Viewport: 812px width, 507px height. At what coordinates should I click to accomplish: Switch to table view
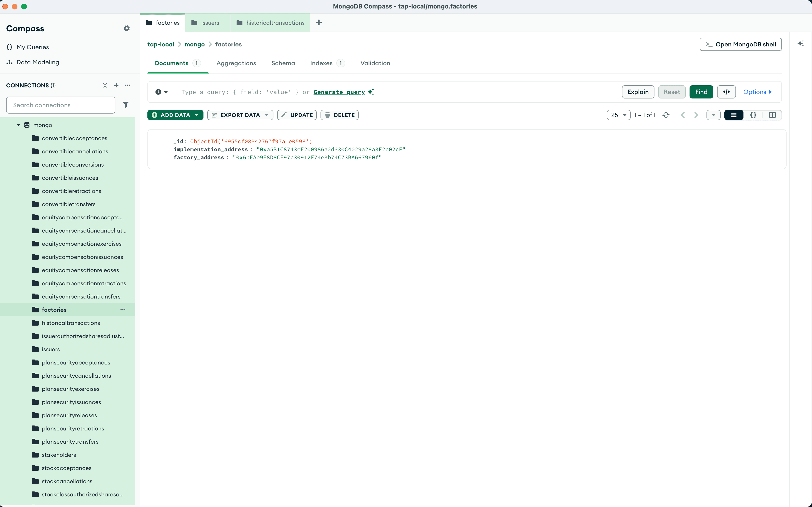pyautogui.click(x=772, y=115)
